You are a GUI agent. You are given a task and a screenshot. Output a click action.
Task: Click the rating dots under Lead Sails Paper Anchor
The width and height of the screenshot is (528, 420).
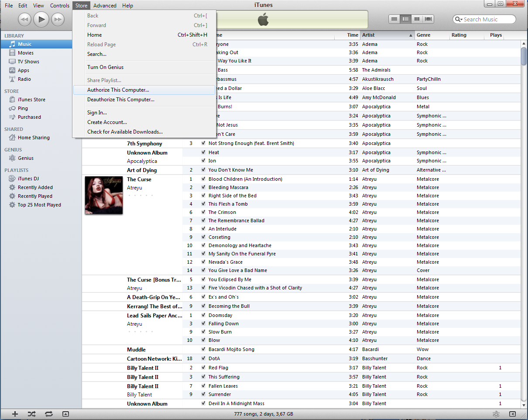point(141,332)
